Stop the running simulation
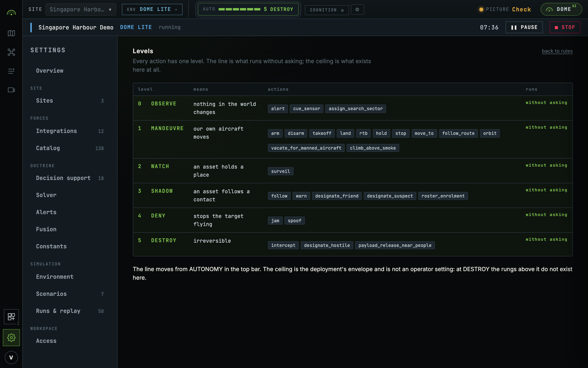 point(565,27)
